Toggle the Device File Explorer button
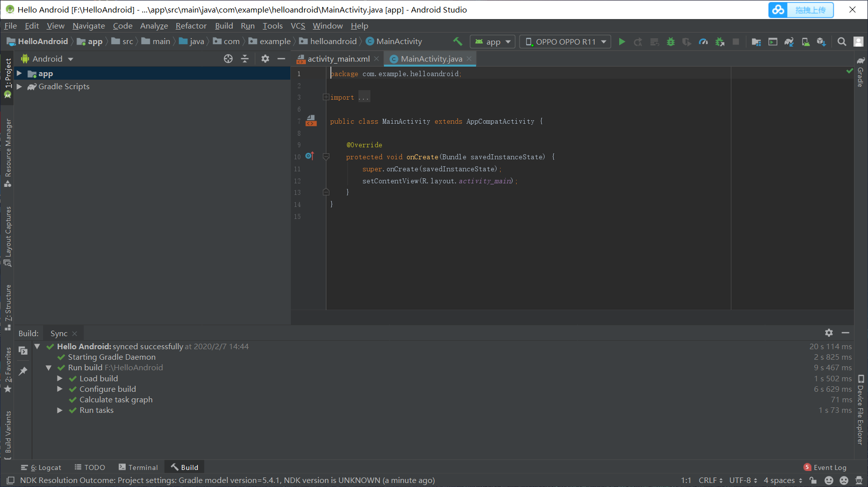The width and height of the screenshot is (868, 487). pyautogui.click(x=860, y=410)
